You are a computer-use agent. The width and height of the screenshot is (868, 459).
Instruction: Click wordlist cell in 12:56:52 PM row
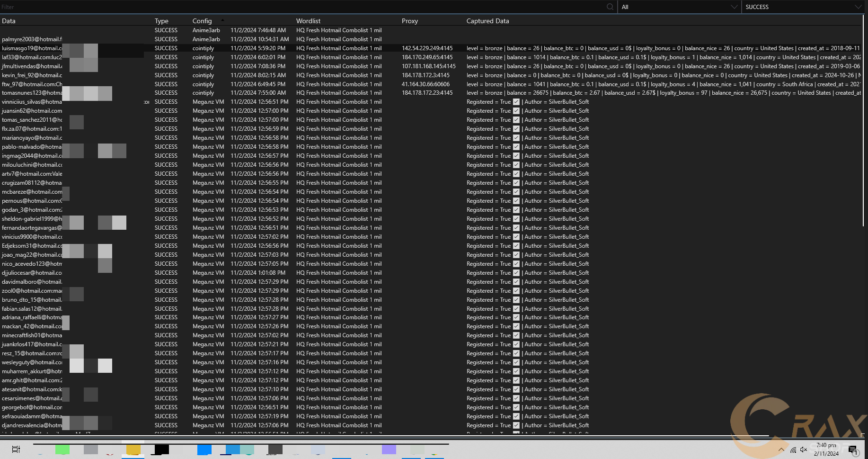pyautogui.click(x=339, y=219)
